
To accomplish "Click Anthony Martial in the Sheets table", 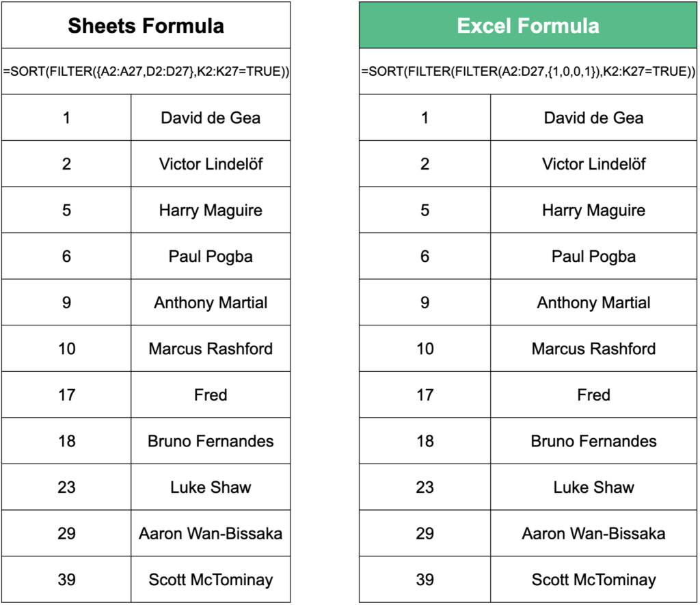I will point(211,302).
